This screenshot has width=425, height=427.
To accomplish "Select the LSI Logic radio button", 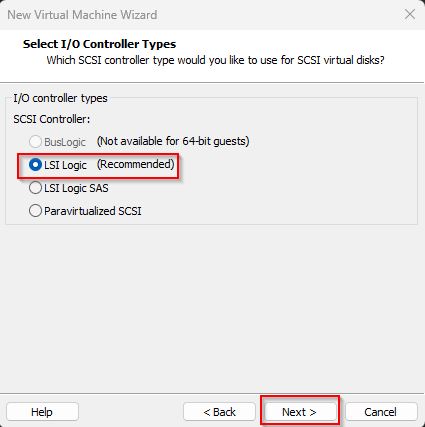I will coord(35,165).
